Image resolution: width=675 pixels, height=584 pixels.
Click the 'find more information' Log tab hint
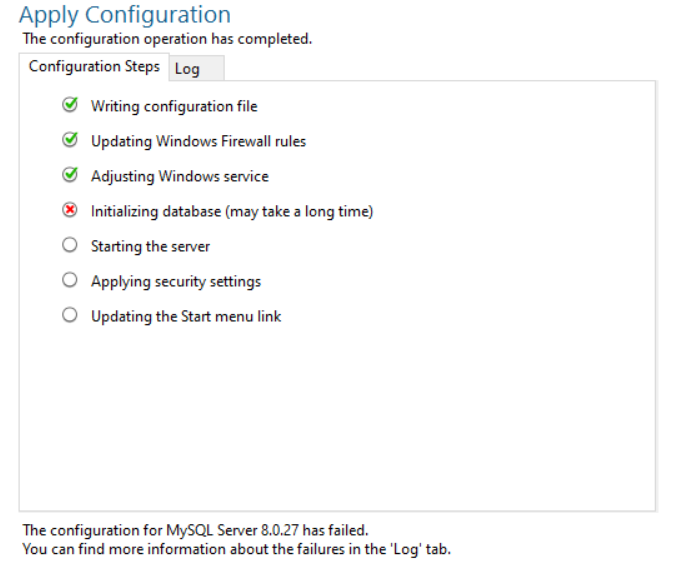click(x=237, y=550)
